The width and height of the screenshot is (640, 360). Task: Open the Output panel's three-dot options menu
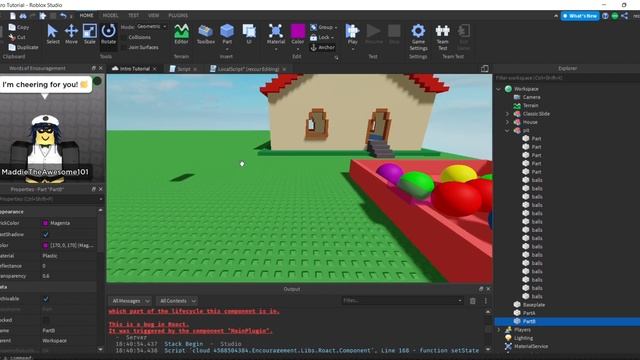pyautogui.click(x=486, y=301)
